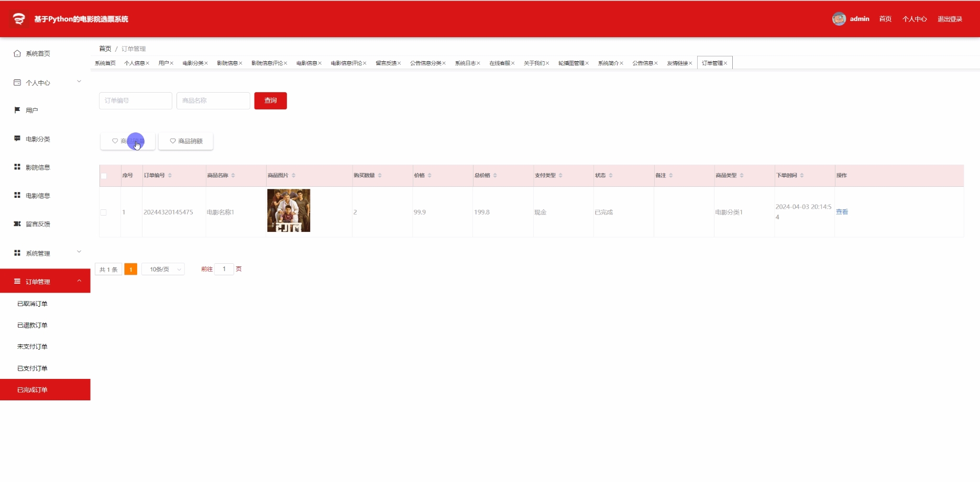The image size is (980, 482).
Task: Click the 已完成 status cell
Action: pos(603,212)
